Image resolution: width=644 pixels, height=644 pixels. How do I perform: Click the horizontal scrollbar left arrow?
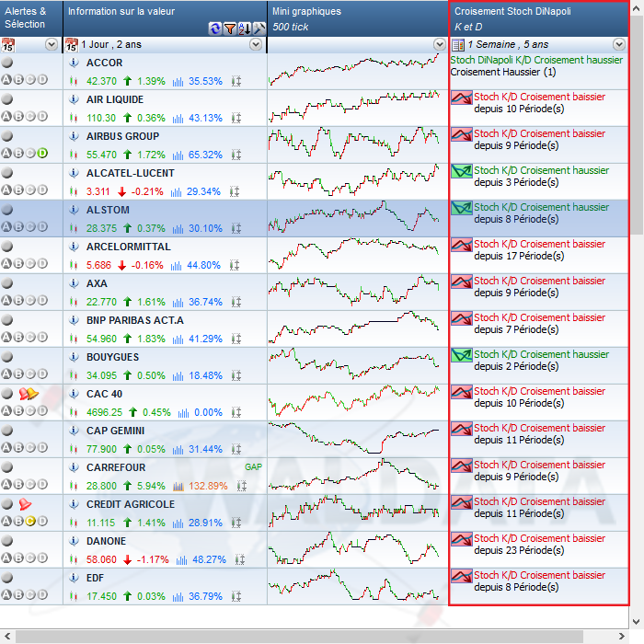(x=7, y=637)
